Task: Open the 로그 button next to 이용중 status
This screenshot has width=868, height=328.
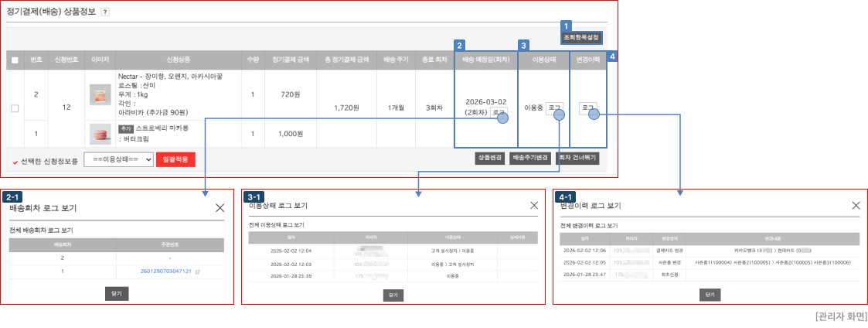Action: pyautogui.click(x=554, y=108)
